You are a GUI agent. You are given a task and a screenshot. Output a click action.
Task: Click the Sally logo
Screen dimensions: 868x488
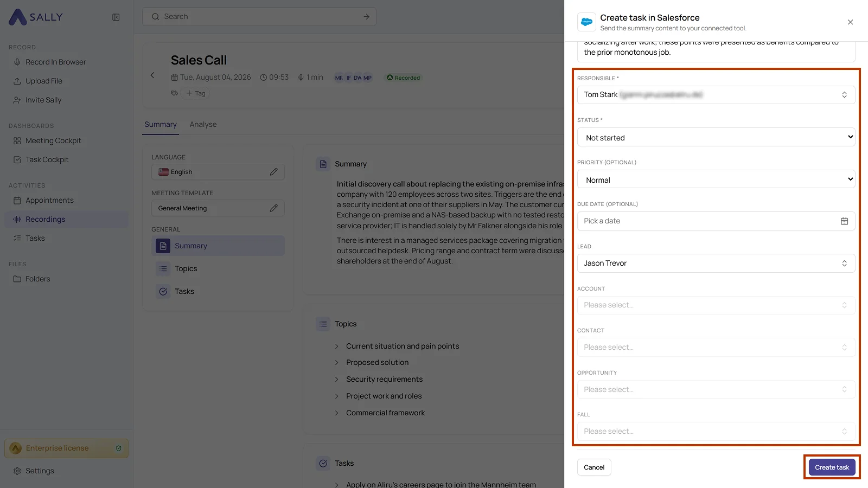coord(36,17)
